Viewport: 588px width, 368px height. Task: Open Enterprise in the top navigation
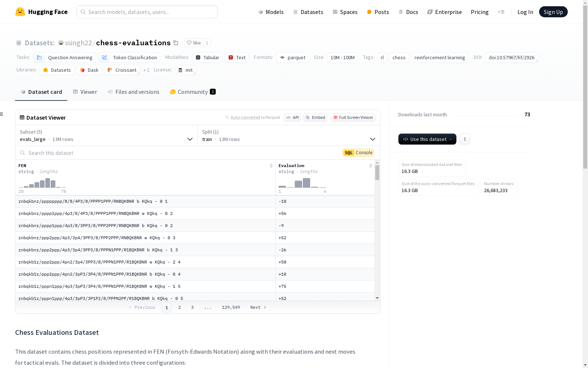pyautogui.click(x=445, y=12)
